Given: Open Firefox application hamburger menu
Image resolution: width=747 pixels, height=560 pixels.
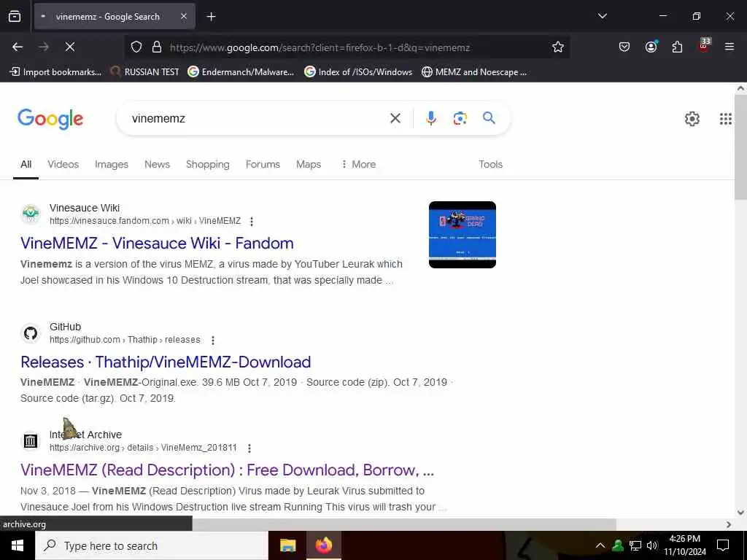Looking at the screenshot, I should tap(729, 47).
